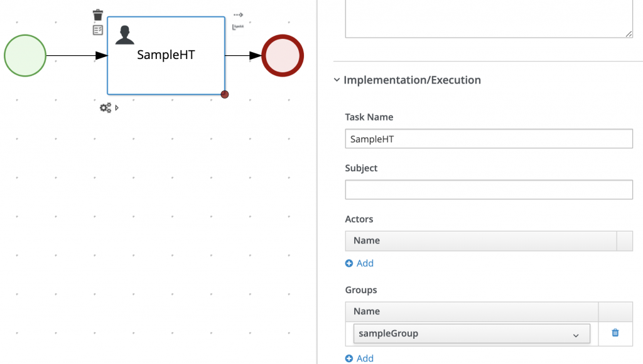Click Add under Actors

point(359,264)
